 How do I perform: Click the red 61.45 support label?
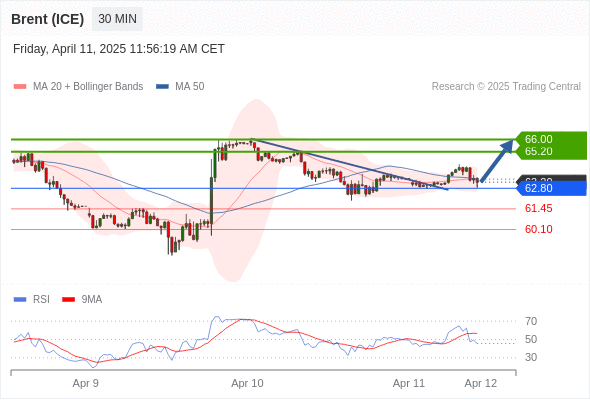click(x=538, y=208)
